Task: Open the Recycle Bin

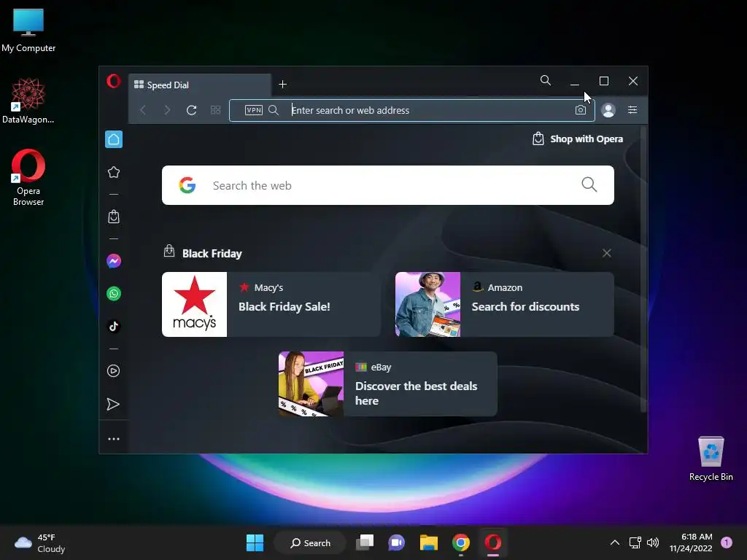Action: (x=711, y=459)
